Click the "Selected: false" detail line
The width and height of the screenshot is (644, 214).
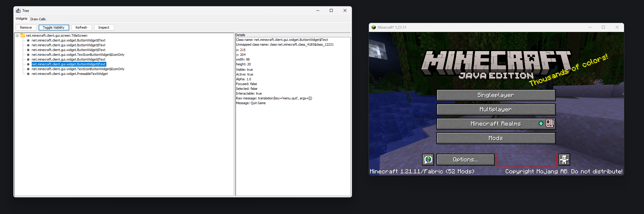246,89
